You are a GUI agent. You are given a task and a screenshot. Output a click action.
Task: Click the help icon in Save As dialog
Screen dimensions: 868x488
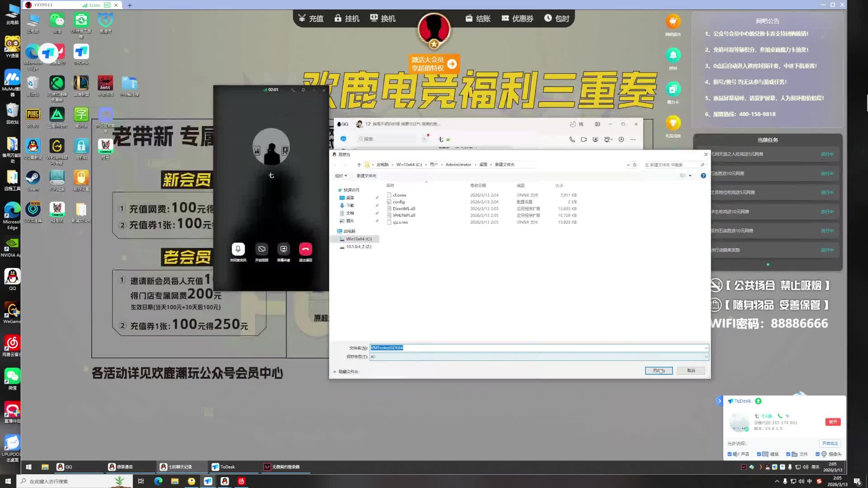pos(703,176)
